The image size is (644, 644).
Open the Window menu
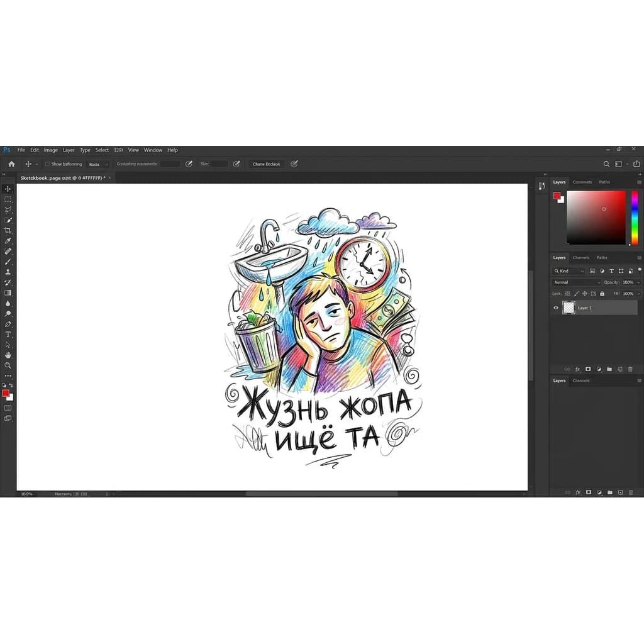coord(153,150)
